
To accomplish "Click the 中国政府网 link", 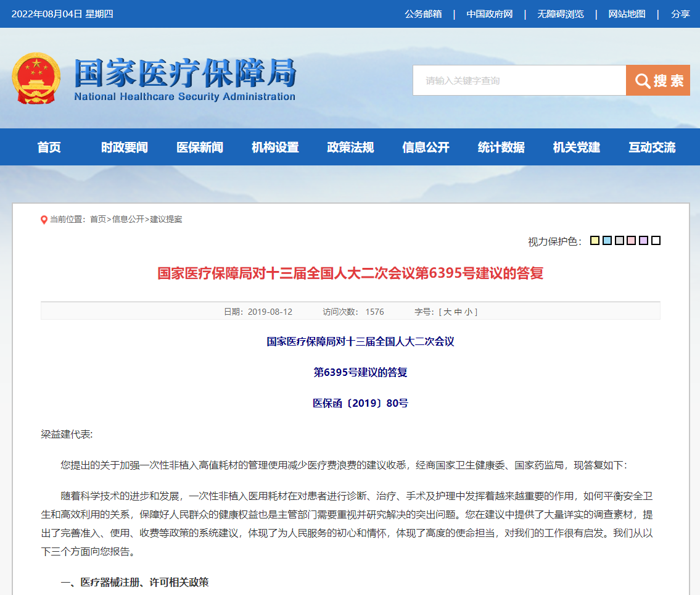I will [490, 13].
